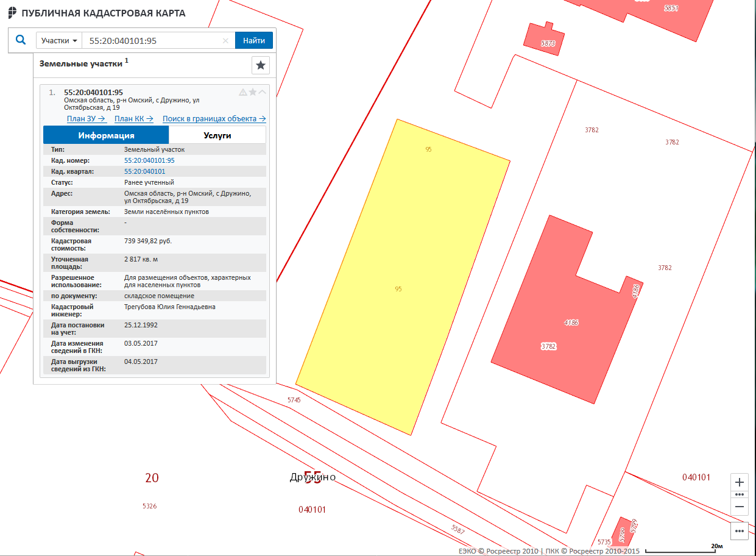Open the bottom-right map tools menu

[740, 531]
